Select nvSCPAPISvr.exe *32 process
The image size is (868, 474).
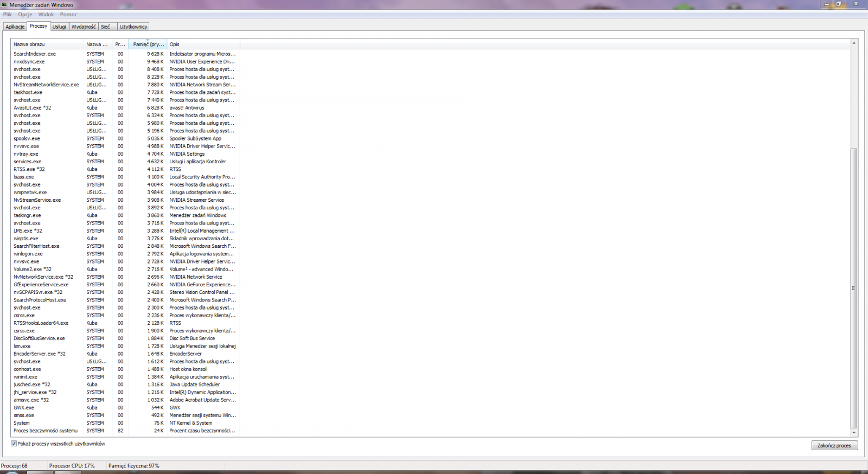[x=125, y=292]
